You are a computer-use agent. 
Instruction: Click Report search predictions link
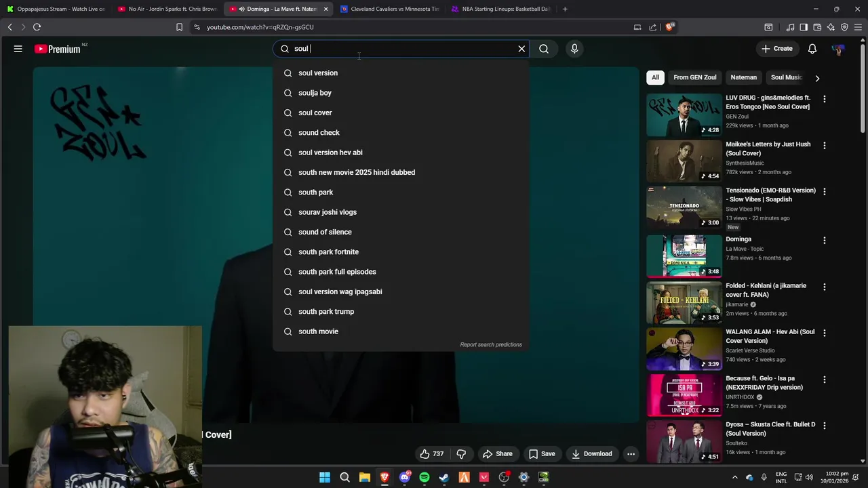coord(491,345)
